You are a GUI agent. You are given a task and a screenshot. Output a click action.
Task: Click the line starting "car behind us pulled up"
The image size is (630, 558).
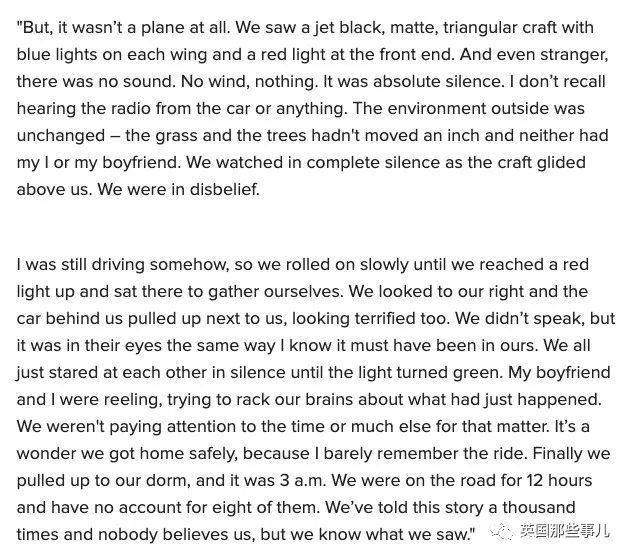300,317
